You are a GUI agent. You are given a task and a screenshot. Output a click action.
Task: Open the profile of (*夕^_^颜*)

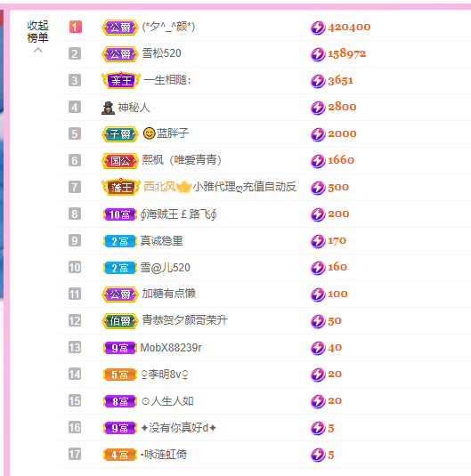[x=168, y=27]
